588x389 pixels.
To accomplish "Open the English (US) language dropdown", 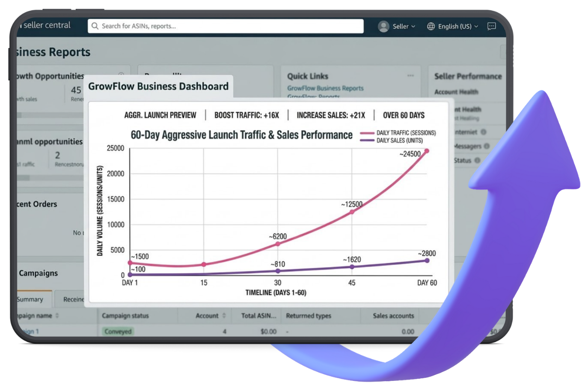I will tap(458, 26).
